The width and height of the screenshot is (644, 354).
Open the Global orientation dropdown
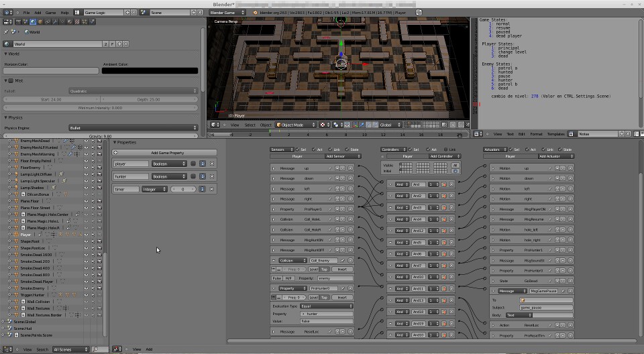click(389, 125)
